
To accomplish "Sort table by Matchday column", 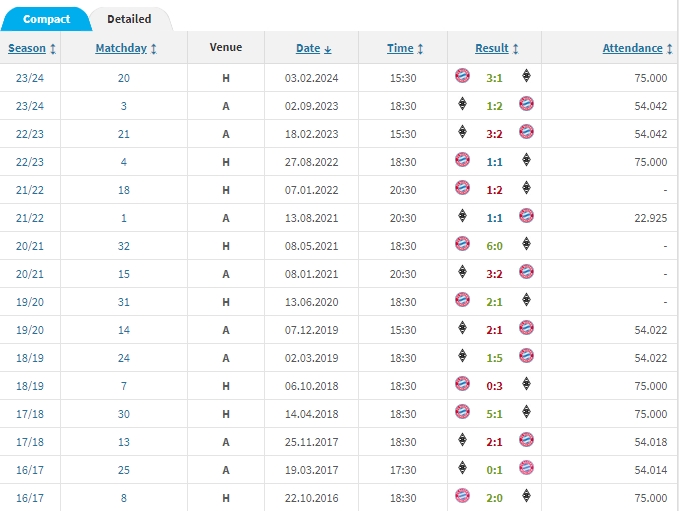I will (x=120, y=48).
